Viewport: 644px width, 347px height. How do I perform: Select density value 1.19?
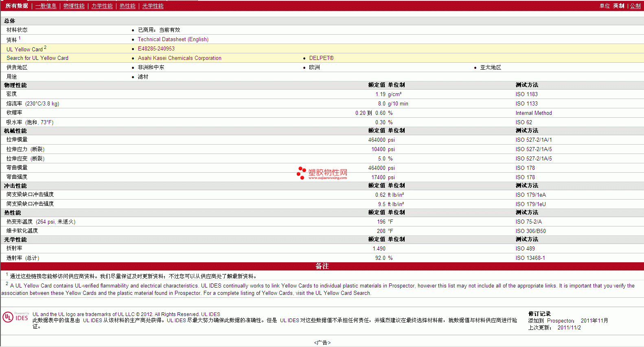pos(380,94)
